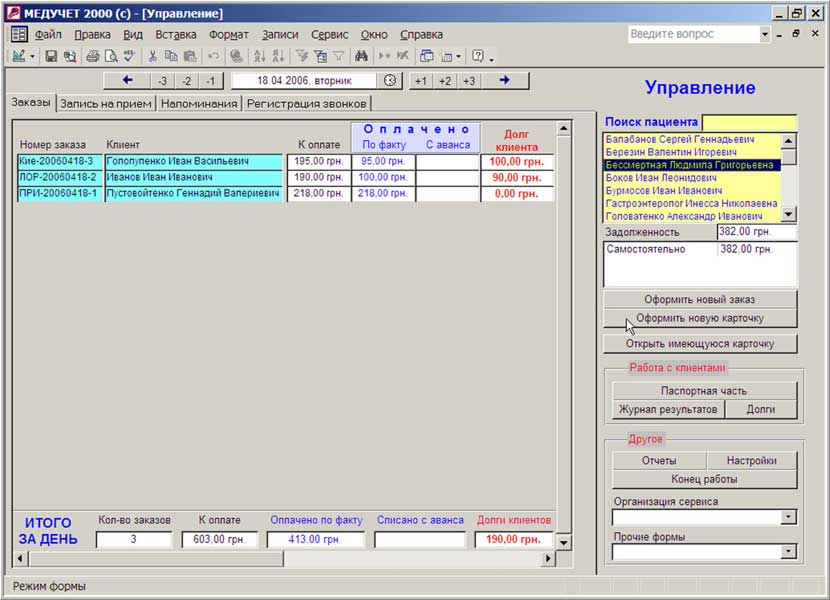Click the form View design icon
The image size is (830, 600).
click(x=19, y=56)
